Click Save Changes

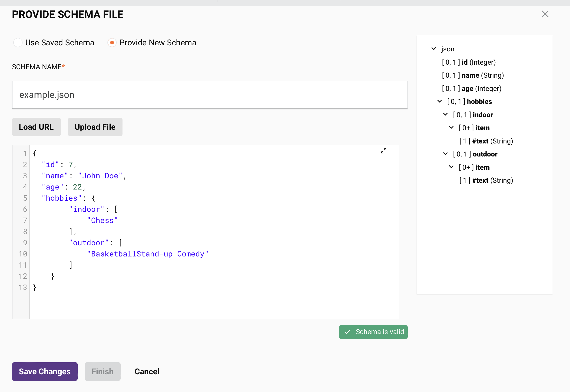click(x=44, y=372)
